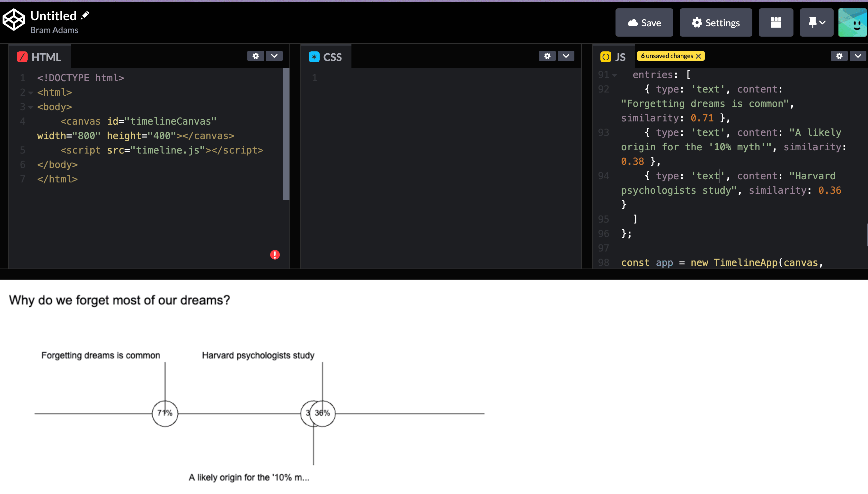Click the Save button
The image size is (868, 494).
click(644, 23)
